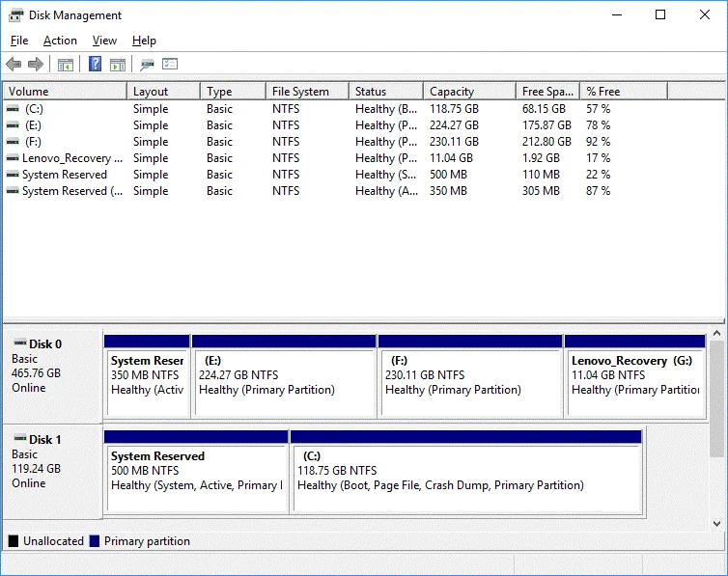728x576 pixels.
Task: Select the (F:) volume row
Action: [336, 142]
